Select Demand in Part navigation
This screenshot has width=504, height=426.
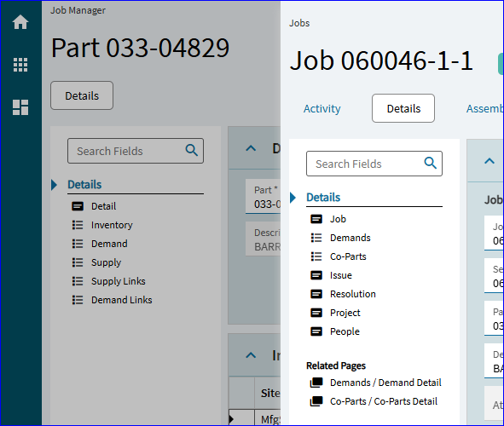click(x=109, y=244)
